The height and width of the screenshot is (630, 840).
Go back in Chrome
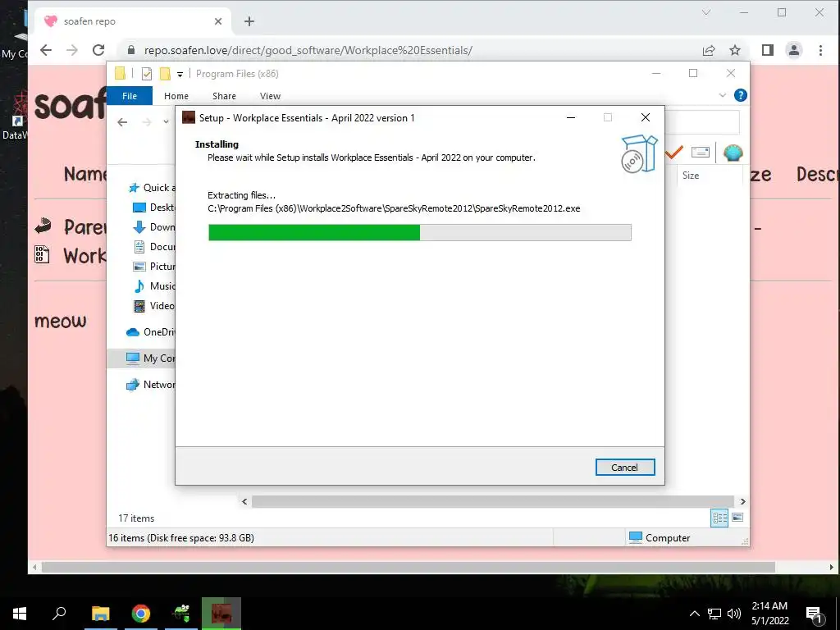tap(46, 50)
